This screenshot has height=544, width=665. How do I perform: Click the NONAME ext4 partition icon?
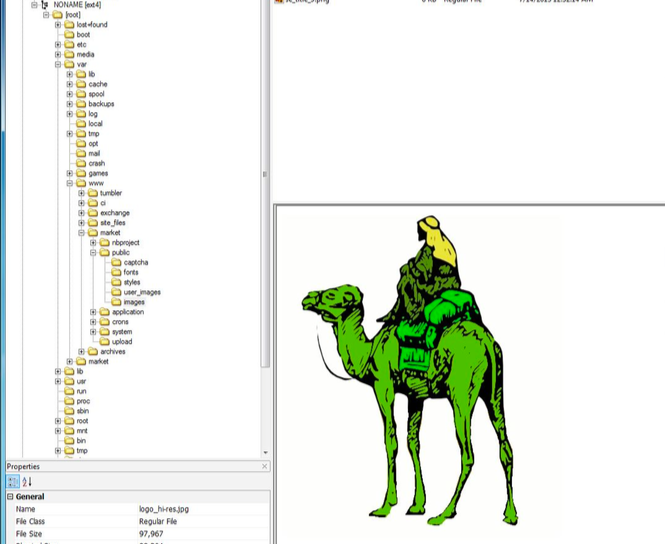point(46,5)
